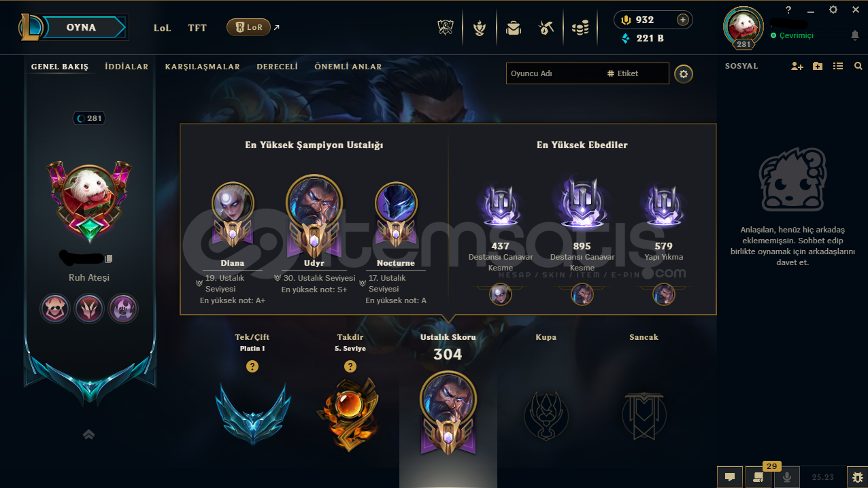This screenshot has height=488, width=868.
Task: Switch to the İDDİALAR tab
Action: click(x=127, y=67)
